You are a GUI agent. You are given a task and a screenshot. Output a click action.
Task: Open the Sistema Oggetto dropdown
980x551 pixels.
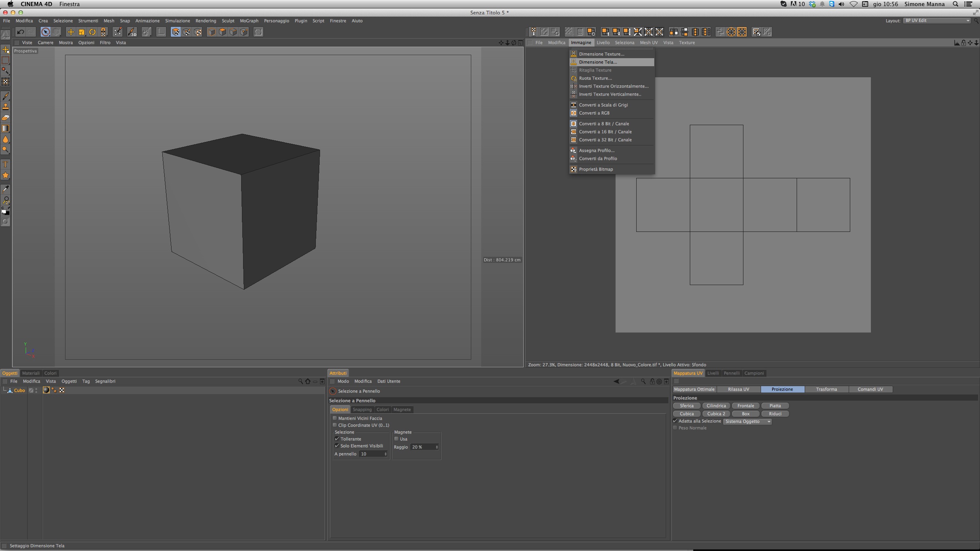[x=747, y=421]
